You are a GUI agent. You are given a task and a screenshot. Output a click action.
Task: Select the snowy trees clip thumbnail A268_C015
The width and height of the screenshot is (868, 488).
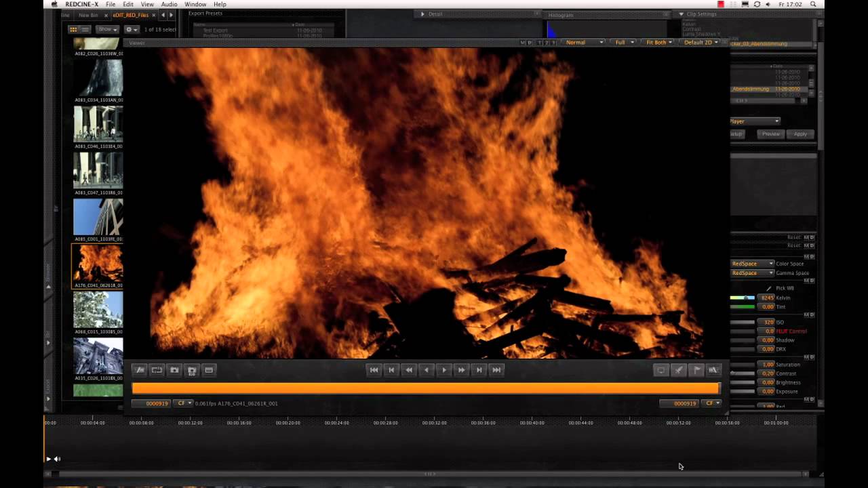98,310
